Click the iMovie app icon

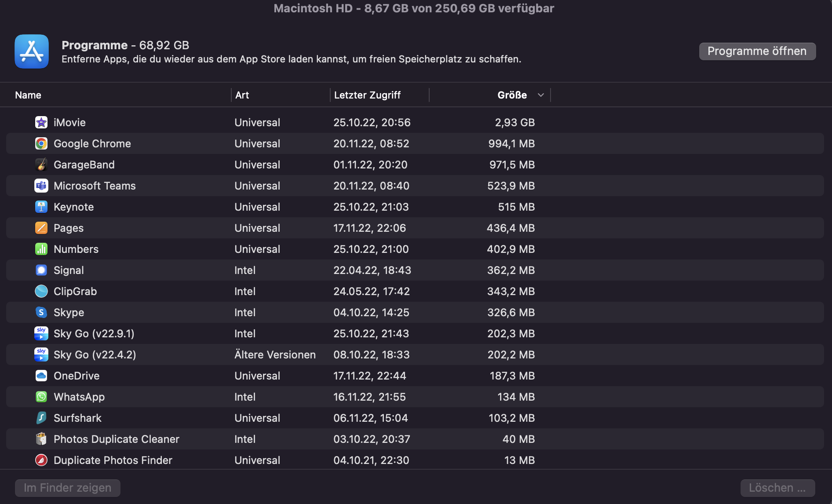[41, 122]
